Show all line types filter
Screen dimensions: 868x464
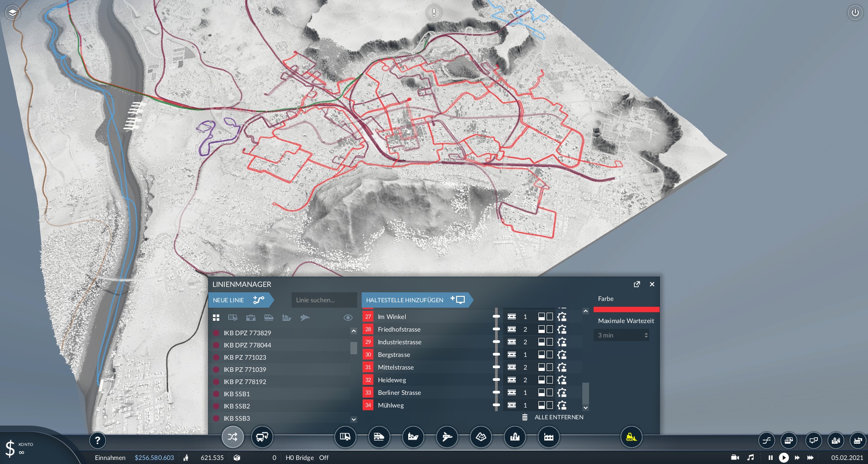216,318
